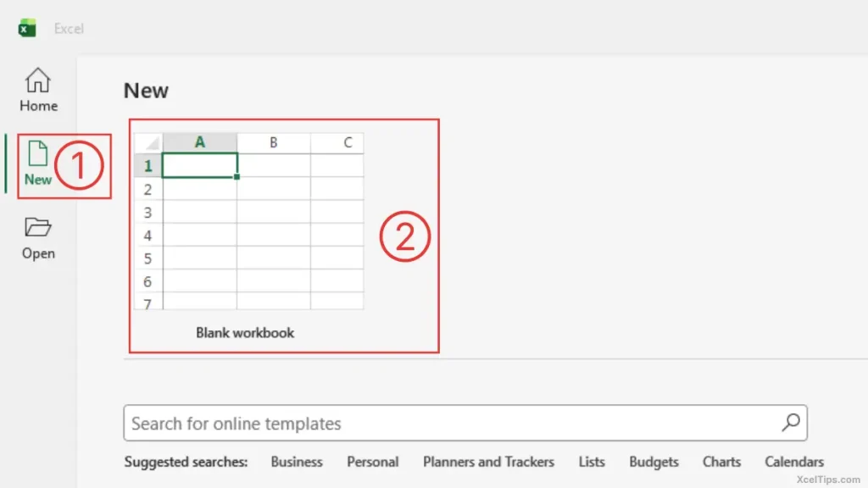The height and width of the screenshot is (488, 868).
Task: Open Charts suggested search
Action: (x=721, y=462)
